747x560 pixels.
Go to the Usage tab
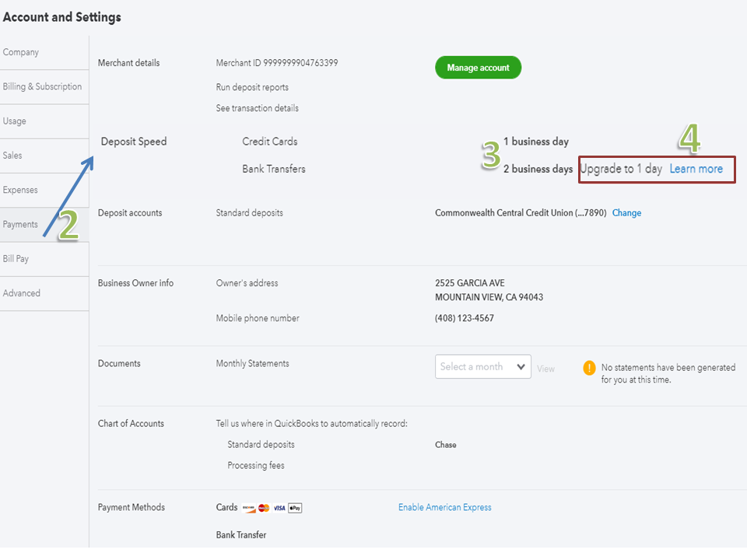tap(15, 121)
